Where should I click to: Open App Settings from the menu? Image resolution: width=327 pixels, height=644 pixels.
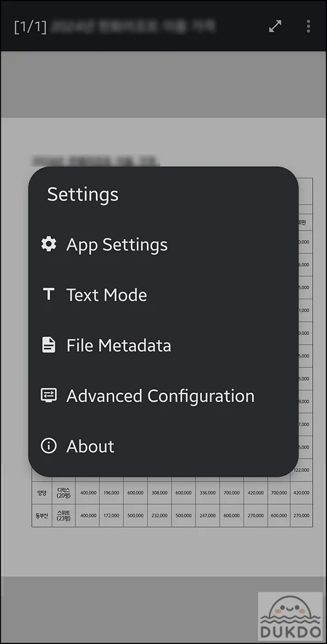click(163, 245)
